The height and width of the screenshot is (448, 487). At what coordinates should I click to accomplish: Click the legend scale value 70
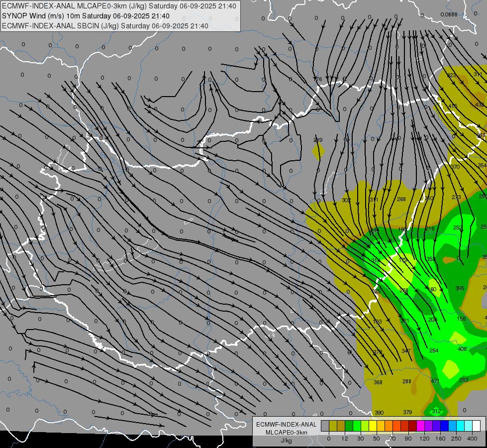click(392, 439)
